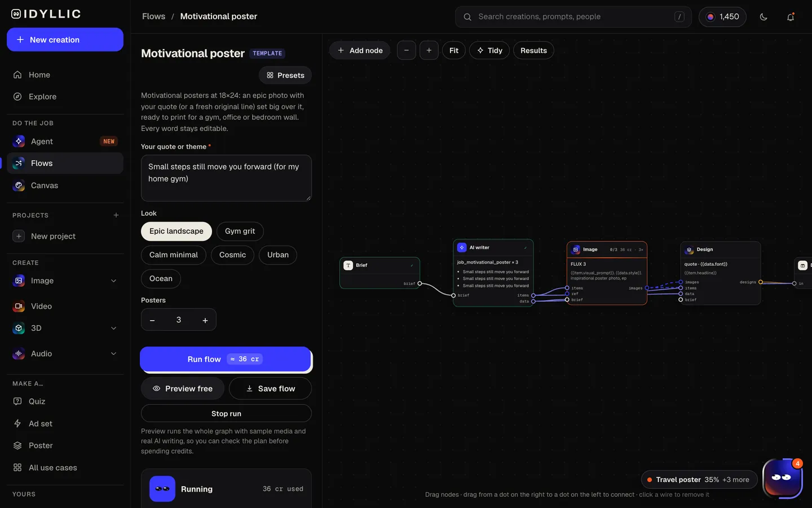Open the Presets menu
Image resolution: width=812 pixels, height=508 pixels.
(x=285, y=75)
